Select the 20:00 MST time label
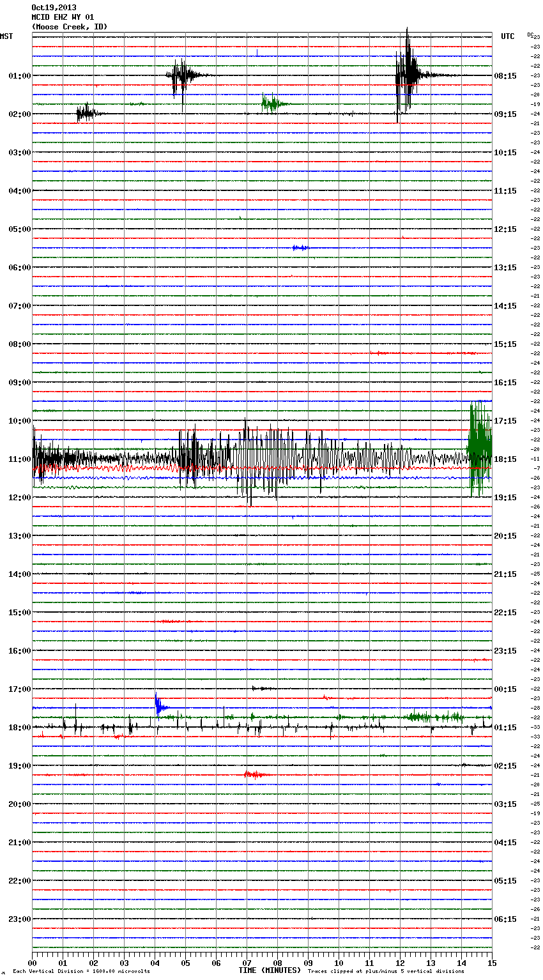This screenshot has width=543, height=980. point(20,804)
